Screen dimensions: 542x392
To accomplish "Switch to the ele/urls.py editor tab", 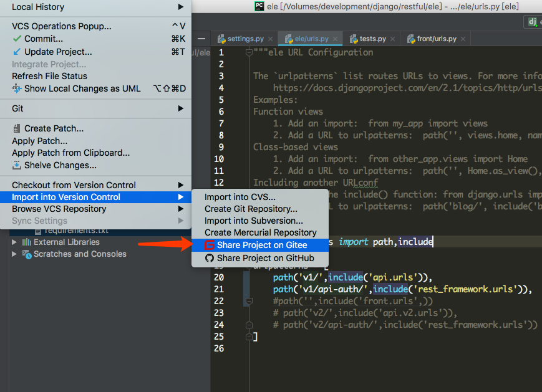I will pyautogui.click(x=311, y=39).
